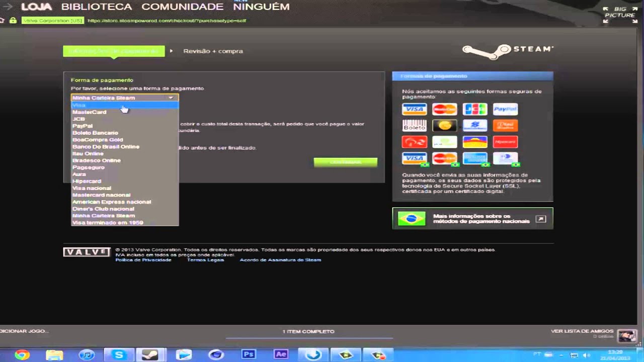Open Política de Privacidade link
This screenshot has height=362, width=644.
click(143, 260)
